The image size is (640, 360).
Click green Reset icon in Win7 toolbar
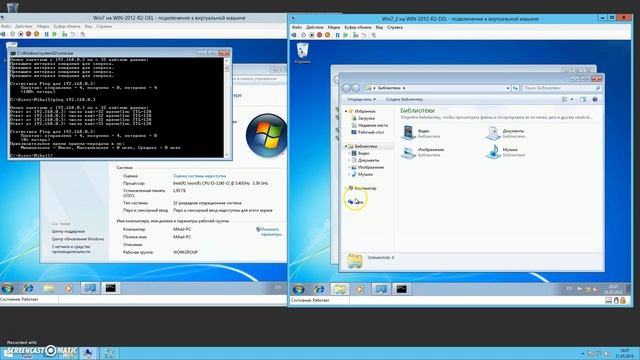pyautogui.click(x=55, y=34)
